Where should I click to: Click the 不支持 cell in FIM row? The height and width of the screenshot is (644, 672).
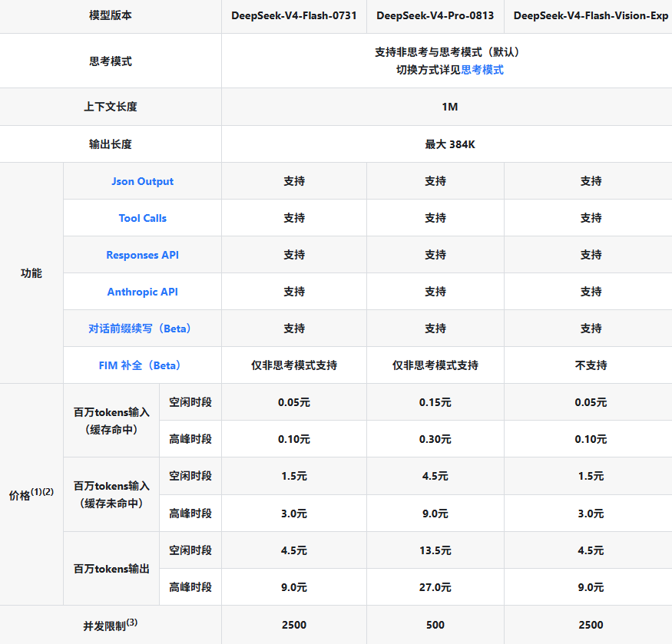tap(591, 365)
